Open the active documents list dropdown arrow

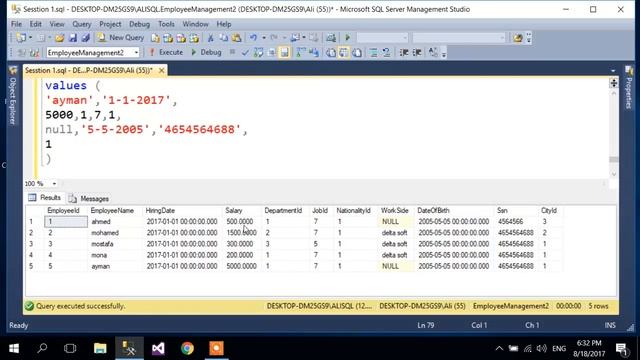coord(613,71)
